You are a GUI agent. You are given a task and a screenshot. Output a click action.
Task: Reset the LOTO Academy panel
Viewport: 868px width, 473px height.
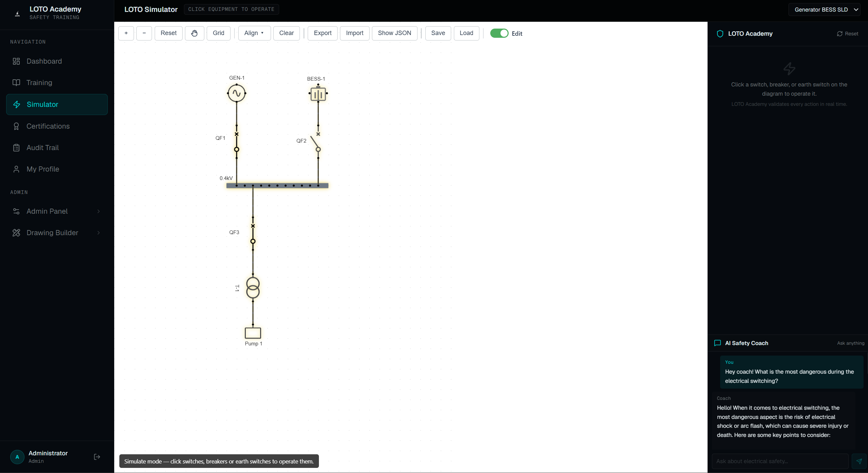click(848, 34)
